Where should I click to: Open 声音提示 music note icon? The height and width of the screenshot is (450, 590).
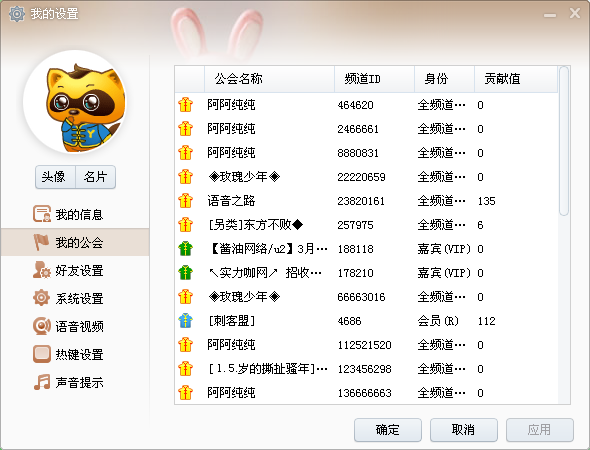[41, 382]
